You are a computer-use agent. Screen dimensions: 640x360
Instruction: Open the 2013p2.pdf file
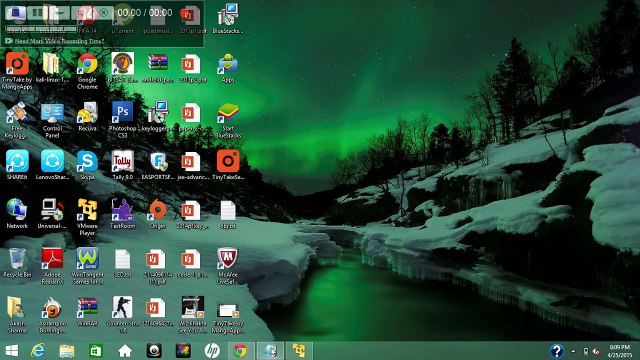click(192, 67)
